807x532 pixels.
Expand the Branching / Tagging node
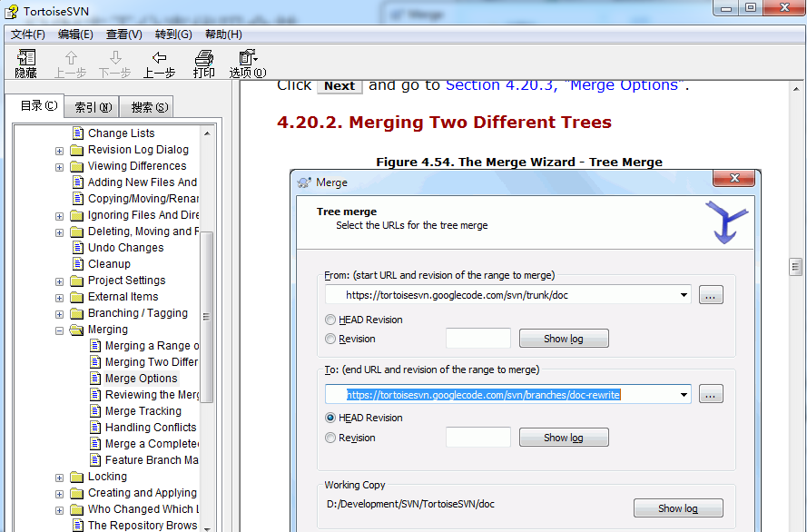click(59, 314)
